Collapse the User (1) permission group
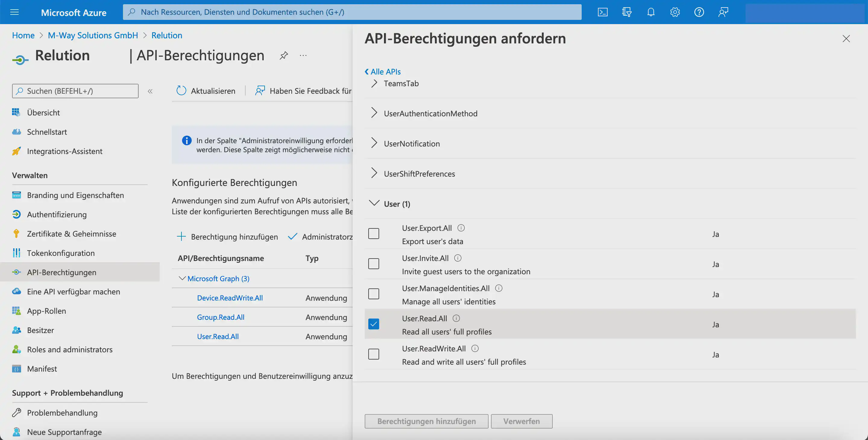 tap(374, 203)
